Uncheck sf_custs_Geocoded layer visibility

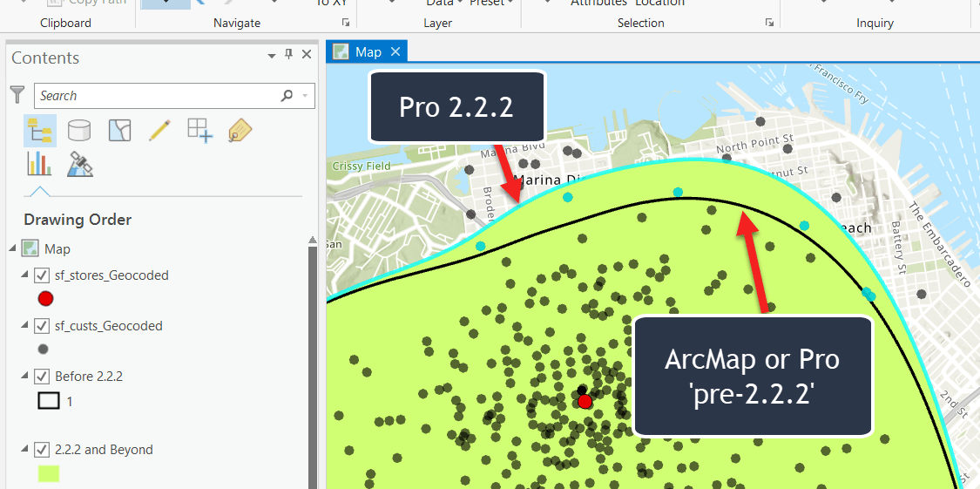click(x=42, y=326)
